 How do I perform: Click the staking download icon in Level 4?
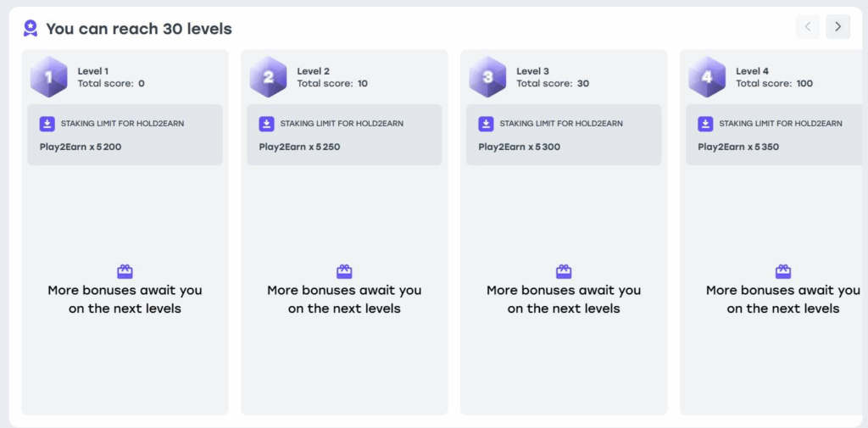coord(705,124)
